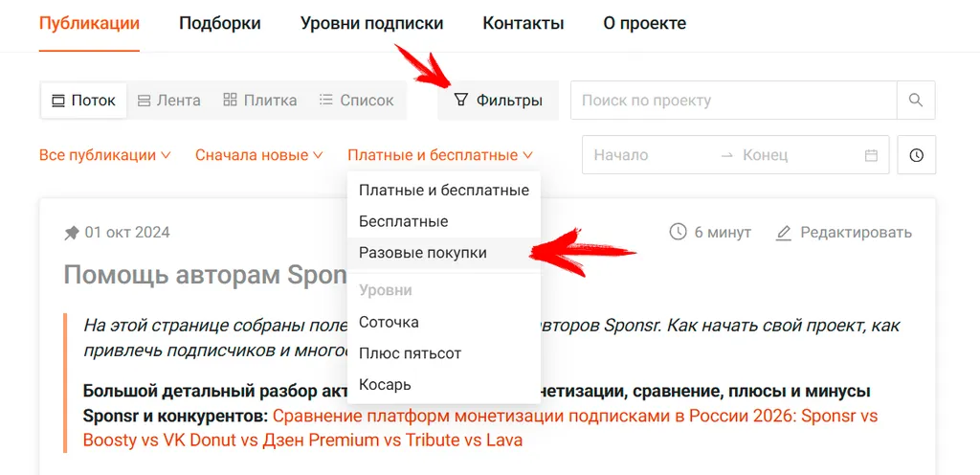The width and height of the screenshot is (980, 475).
Task: Choose Бесплатные in the dropdown list
Action: coord(444,221)
